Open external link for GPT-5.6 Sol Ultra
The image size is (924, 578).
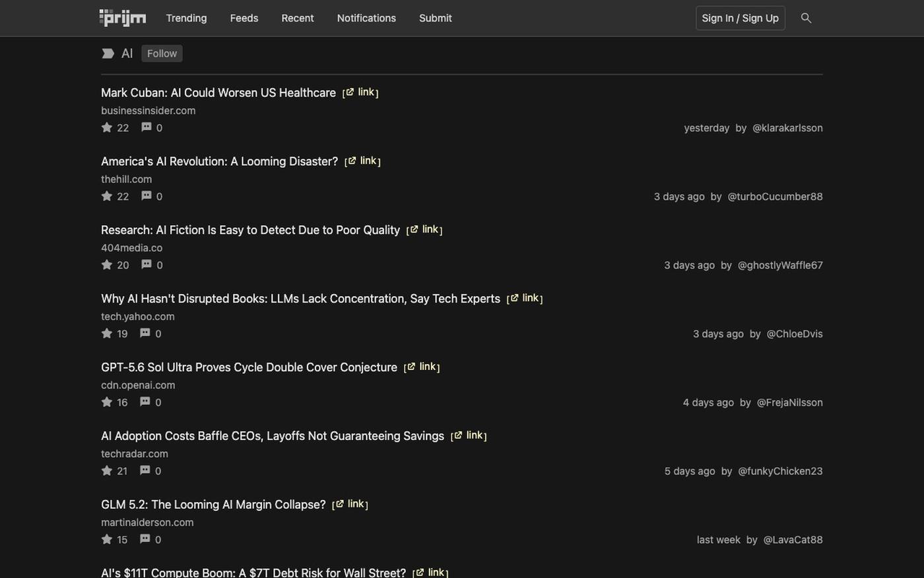pyautogui.click(x=422, y=367)
